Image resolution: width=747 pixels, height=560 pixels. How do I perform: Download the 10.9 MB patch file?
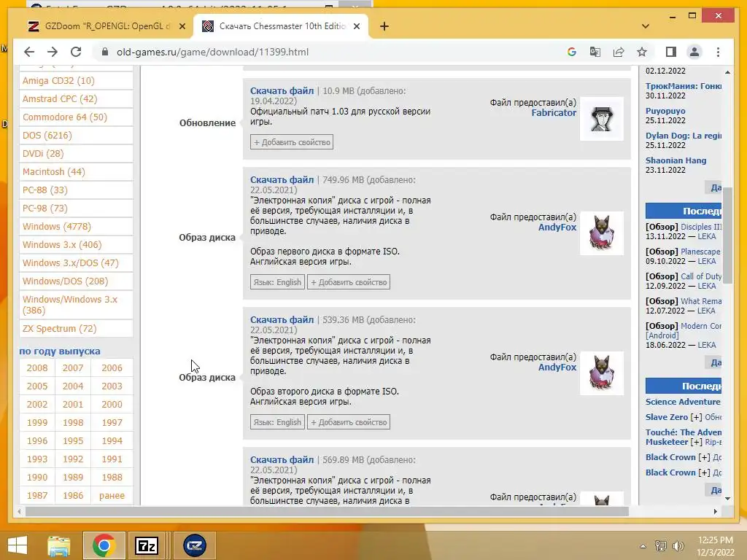[282, 90]
